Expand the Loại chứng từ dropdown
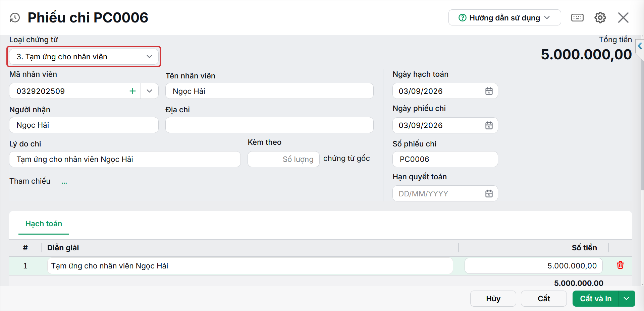 [84, 57]
